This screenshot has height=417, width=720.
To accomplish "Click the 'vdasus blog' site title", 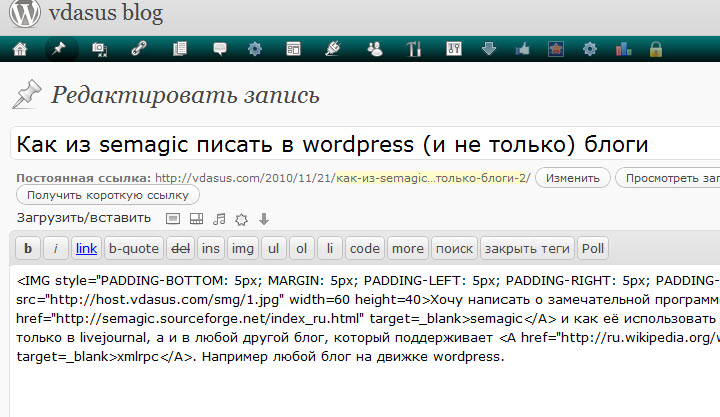I will [106, 13].
